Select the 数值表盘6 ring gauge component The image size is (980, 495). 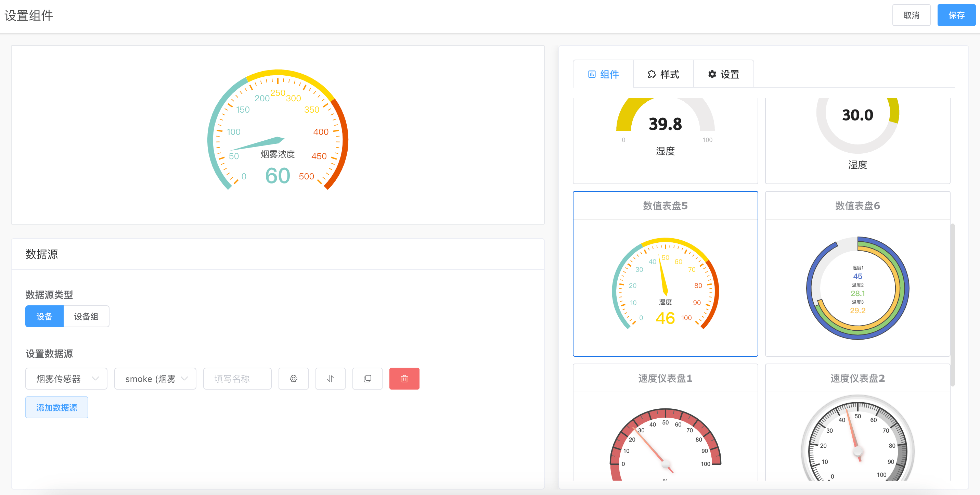[x=857, y=274]
